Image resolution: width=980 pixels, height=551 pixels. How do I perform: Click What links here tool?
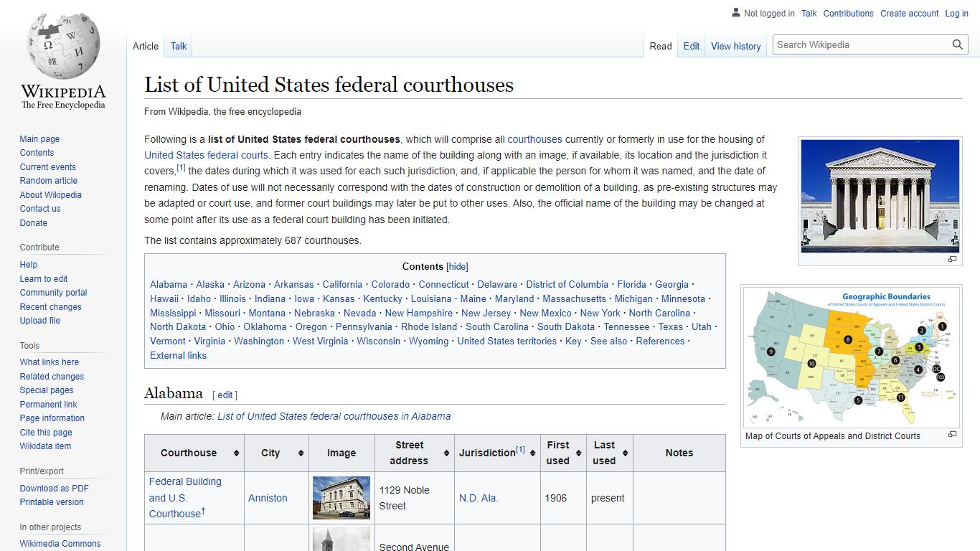click(x=49, y=362)
